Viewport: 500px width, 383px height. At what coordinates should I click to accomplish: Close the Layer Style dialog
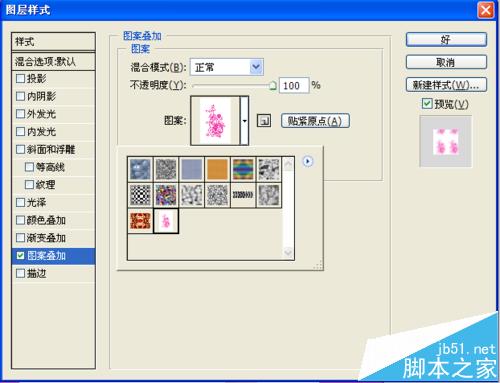(x=486, y=10)
